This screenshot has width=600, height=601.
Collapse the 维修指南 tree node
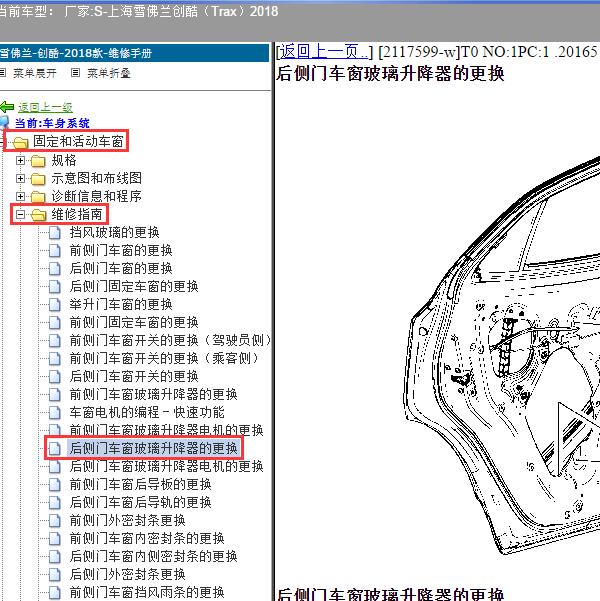[20, 215]
